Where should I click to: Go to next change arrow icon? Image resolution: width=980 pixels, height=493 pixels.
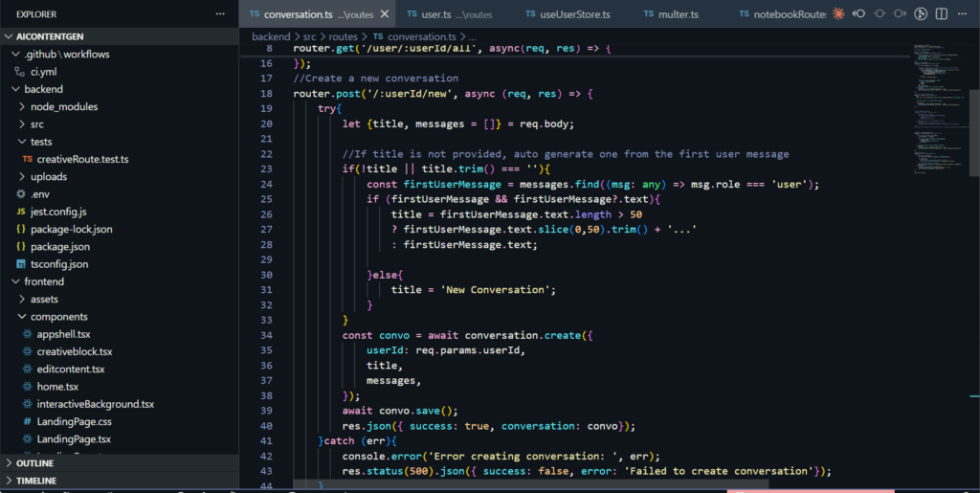coord(900,14)
